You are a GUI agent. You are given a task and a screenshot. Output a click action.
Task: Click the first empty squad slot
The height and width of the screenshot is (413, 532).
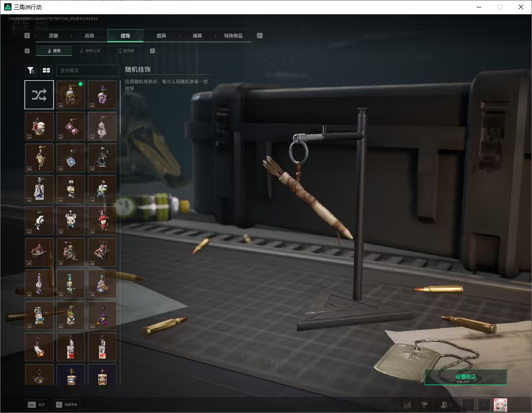[x=468, y=405]
